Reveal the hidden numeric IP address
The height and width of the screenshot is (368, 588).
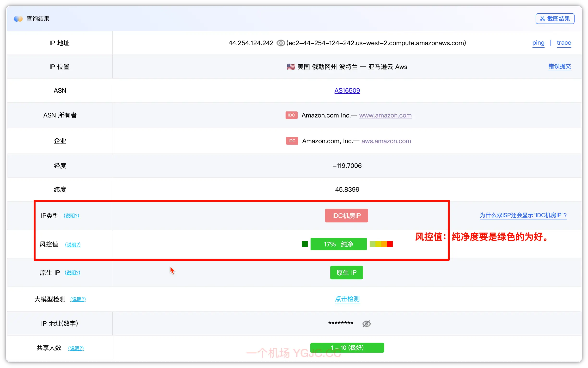point(366,324)
